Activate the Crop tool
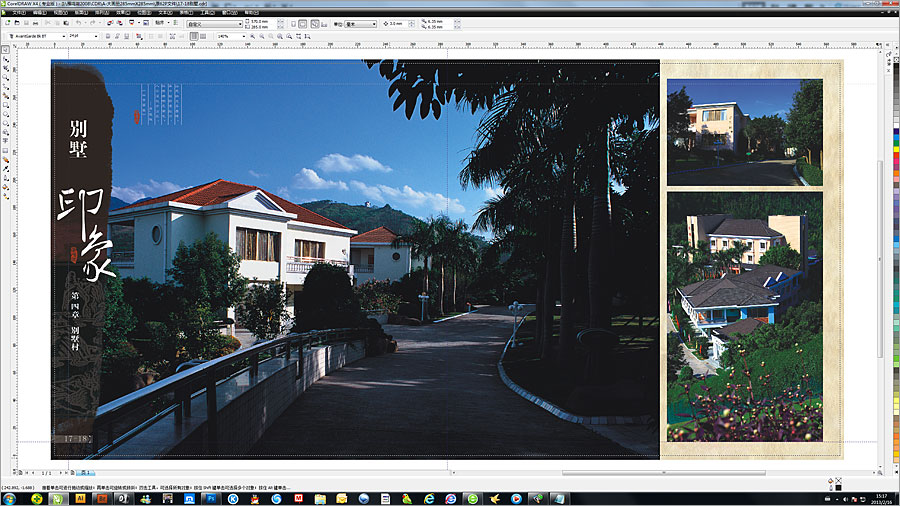 [x=6, y=68]
